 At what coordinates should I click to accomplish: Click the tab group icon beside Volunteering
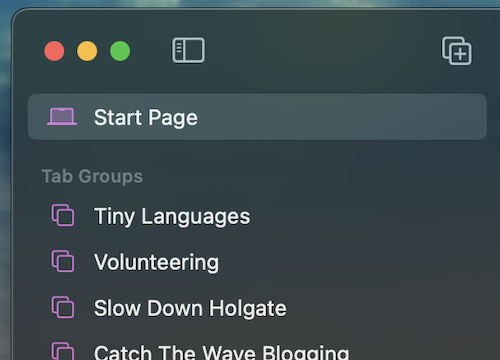point(63,261)
